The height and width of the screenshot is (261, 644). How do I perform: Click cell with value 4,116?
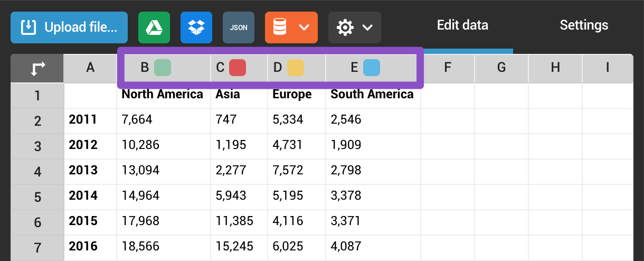[297, 223]
